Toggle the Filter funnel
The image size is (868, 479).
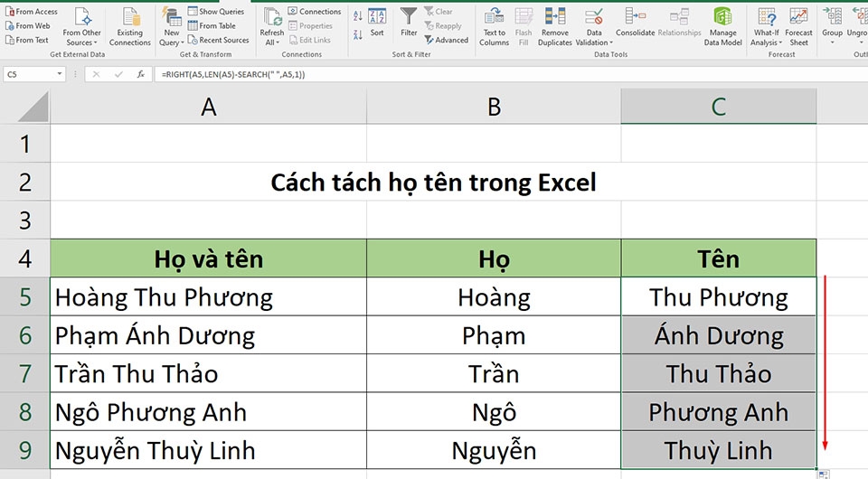pyautogui.click(x=409, y=22)
